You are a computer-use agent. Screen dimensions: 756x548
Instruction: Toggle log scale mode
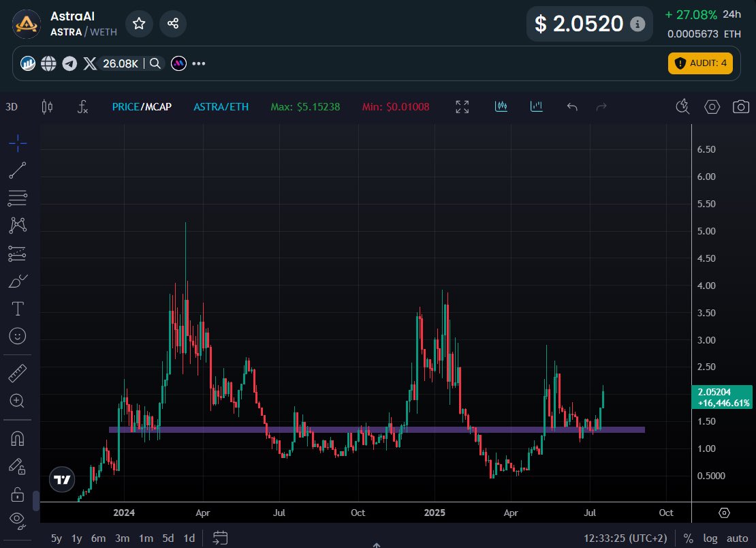(x=710, y=538)
